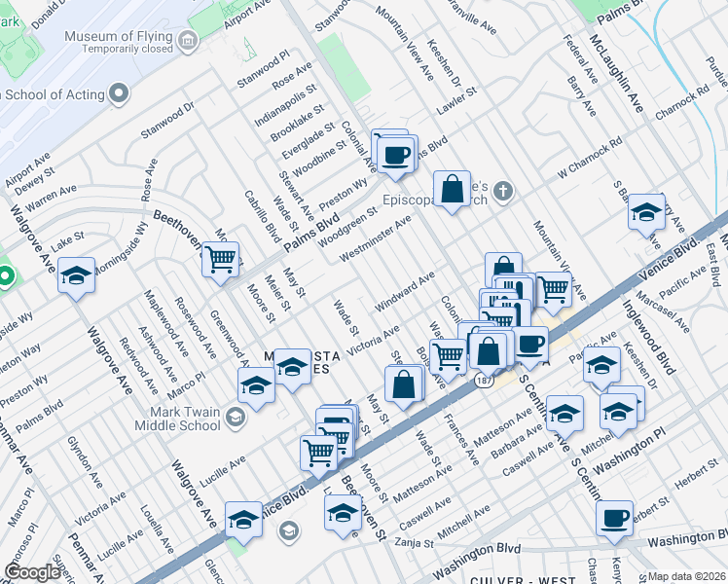Open coffee cup marker near Washington Blvd

[614, 522]
